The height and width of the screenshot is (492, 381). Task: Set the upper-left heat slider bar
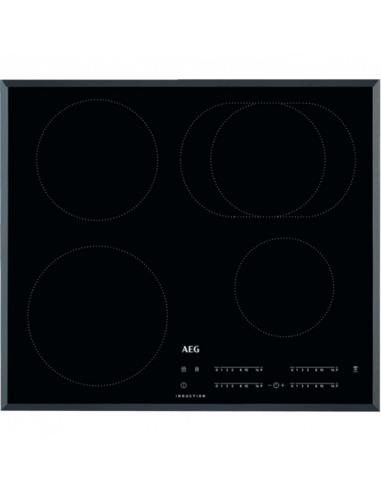pos(239,369)
